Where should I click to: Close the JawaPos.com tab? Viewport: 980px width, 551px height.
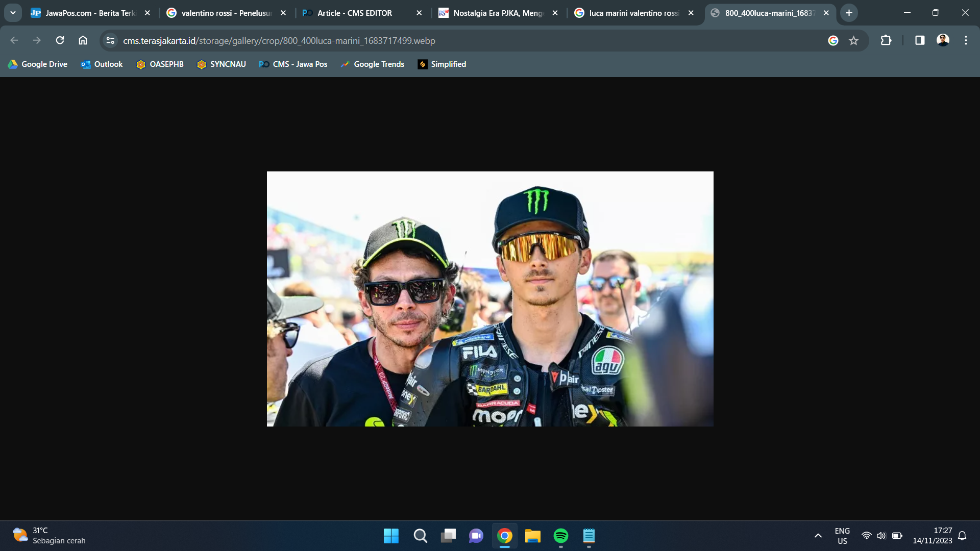[148, 13]
